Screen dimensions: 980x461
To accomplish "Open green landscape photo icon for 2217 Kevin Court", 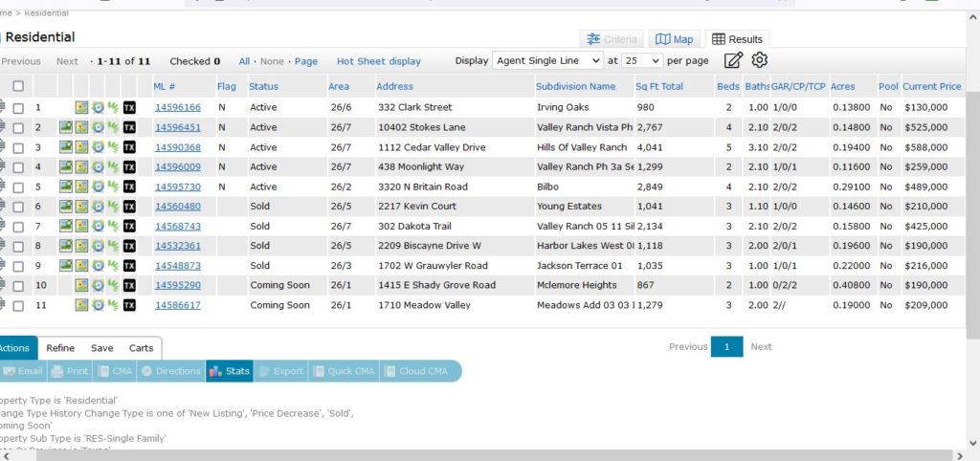I will point(66,207).
